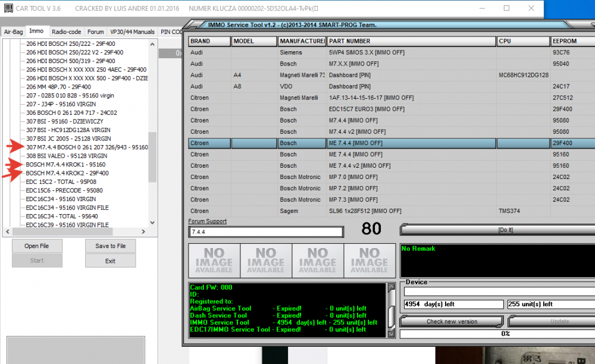This screenshot has height=364, width=595.
Task: Click the down arrow of the green card info log scrollbar
Action: tap(392, 333)
